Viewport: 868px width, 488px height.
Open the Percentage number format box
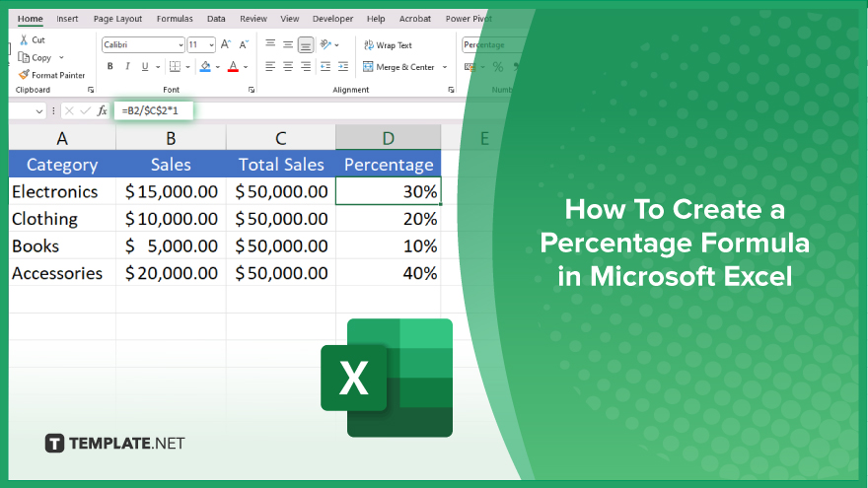pos(494,44)
